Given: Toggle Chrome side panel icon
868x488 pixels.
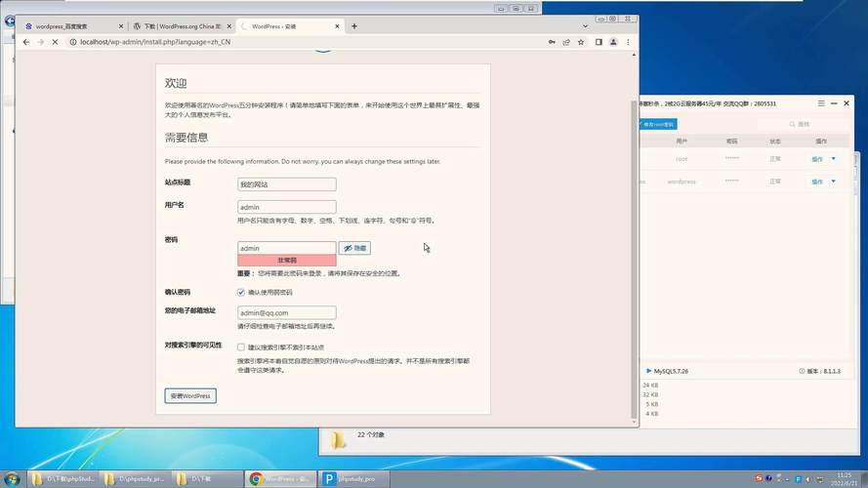Looking at the screenshot, I should pyautogui.click(x=599, y=42).
